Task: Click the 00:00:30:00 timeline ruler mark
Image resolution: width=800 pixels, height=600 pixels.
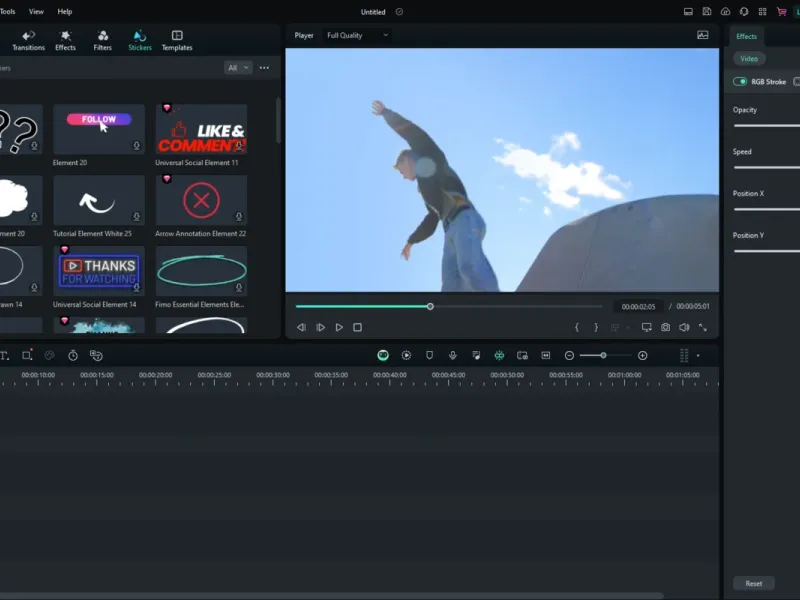Action: (x=273, y=375)
